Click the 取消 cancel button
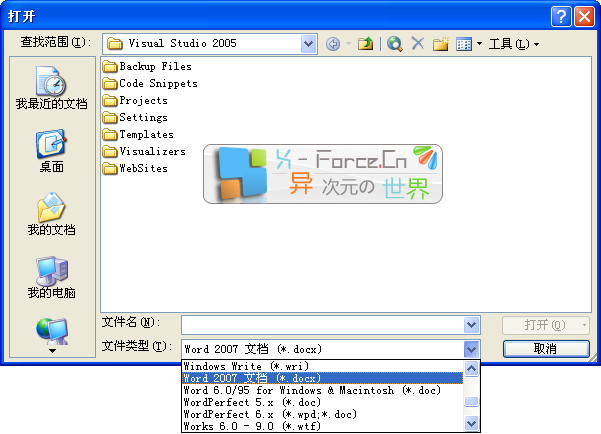The height and width of the screenshot is (434, 601). (546, 349)
